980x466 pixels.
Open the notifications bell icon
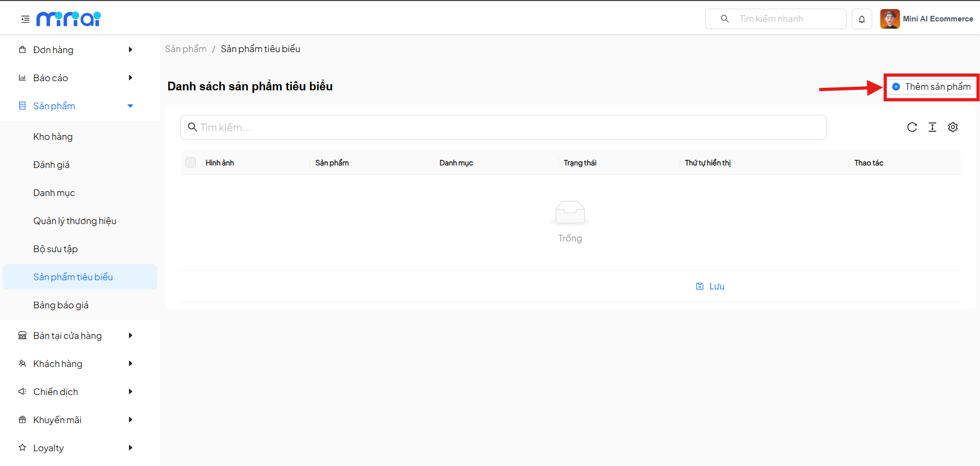[861, 19]
